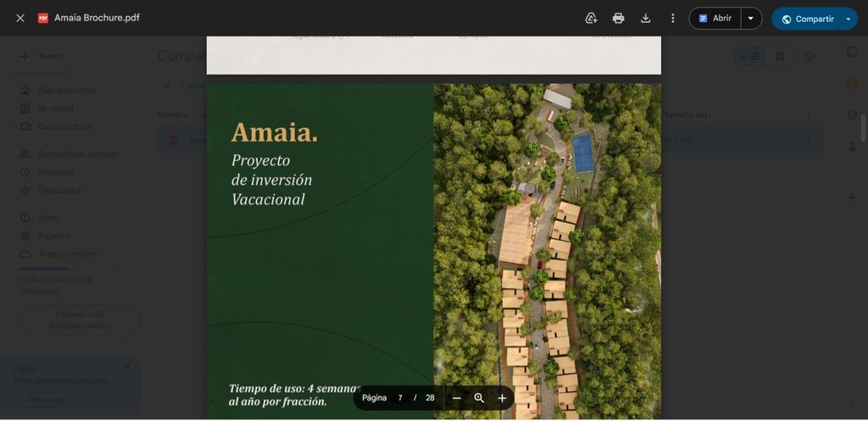This screenshot has height=433, width=868.
Task: Open Keep icon in side panel
Action: (852, 84)
